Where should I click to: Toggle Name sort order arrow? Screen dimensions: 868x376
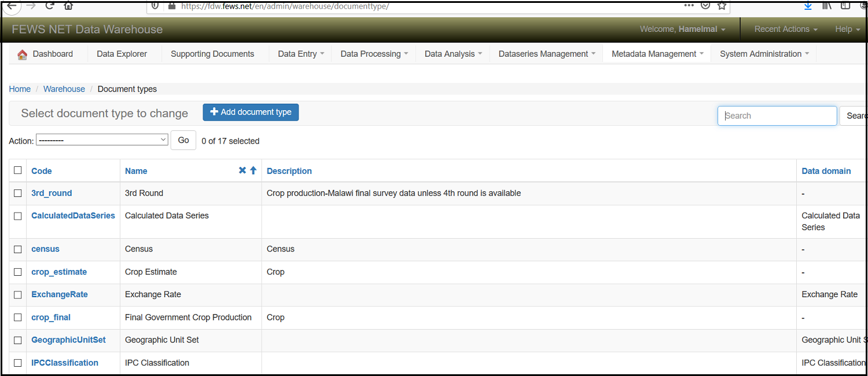253,170
